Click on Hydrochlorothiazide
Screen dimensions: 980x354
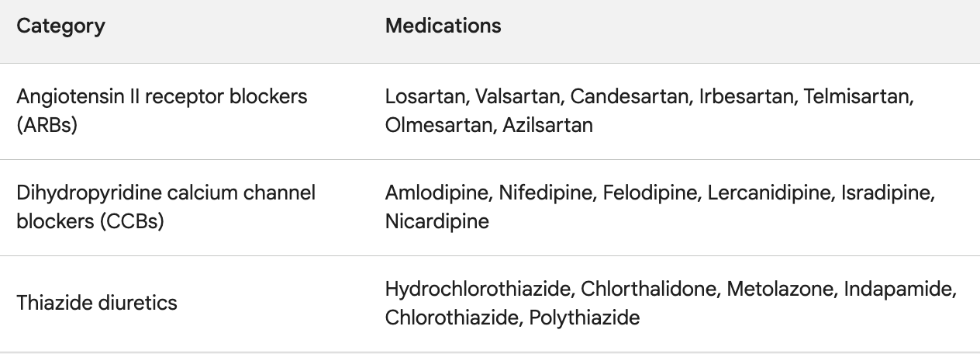click(x=478, y=290)
